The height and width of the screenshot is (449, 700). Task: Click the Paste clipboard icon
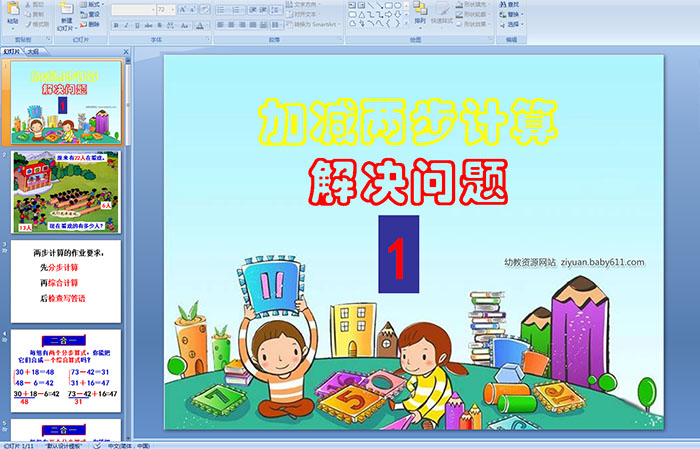13,8
